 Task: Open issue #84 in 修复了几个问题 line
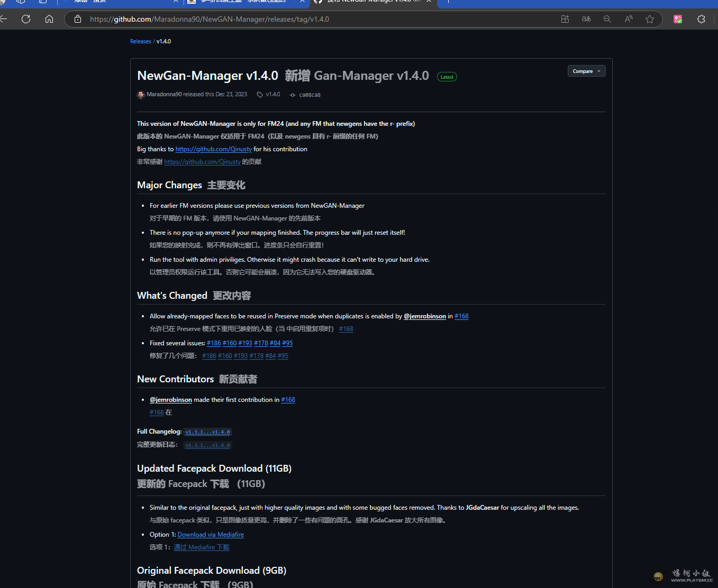pyautogui.click(x=270, y=356)
